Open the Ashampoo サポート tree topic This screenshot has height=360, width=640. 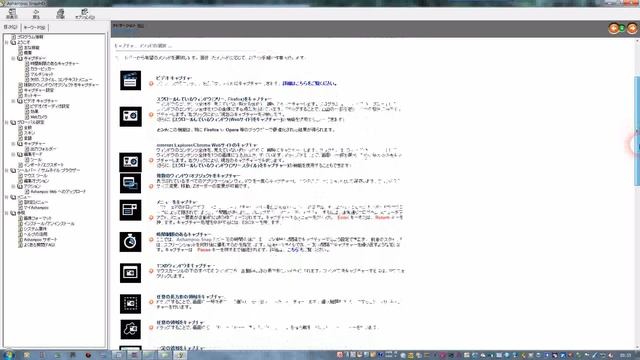coord(40,239)
